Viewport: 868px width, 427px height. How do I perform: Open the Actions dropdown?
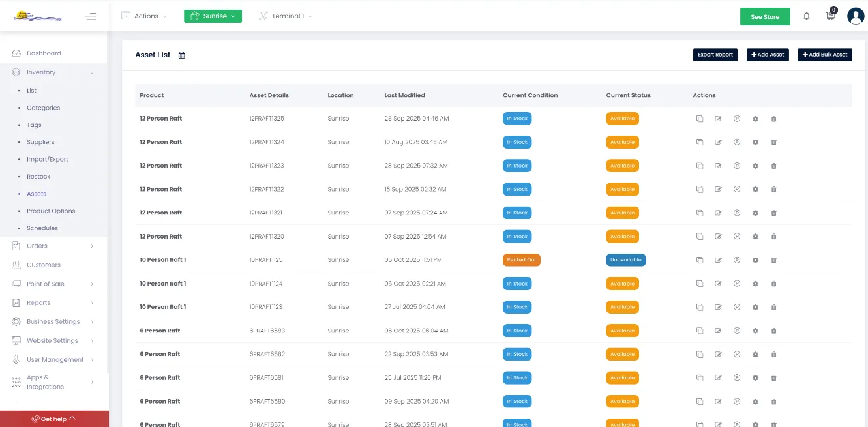143,16
